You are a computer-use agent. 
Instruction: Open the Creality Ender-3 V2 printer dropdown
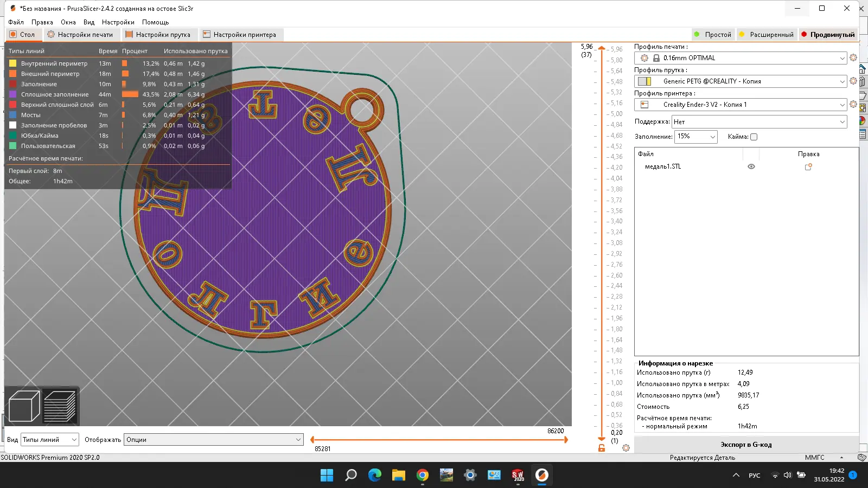pos(741,105)
